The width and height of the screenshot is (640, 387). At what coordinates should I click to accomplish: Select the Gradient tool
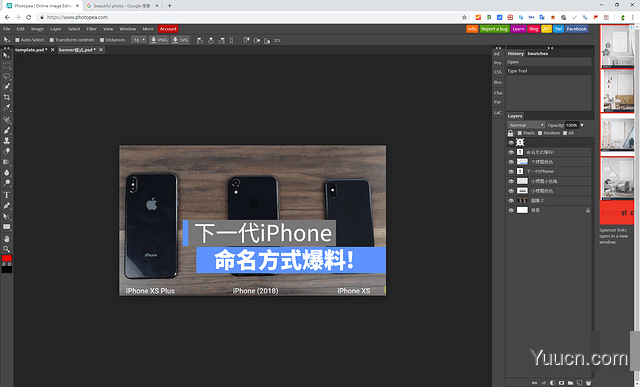(7, 162)
